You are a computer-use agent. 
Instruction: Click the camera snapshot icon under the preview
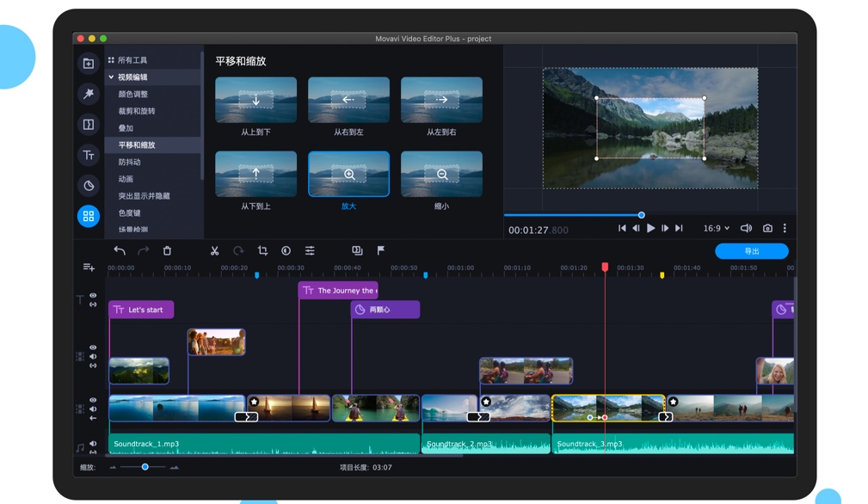click(x=766, y=228)
